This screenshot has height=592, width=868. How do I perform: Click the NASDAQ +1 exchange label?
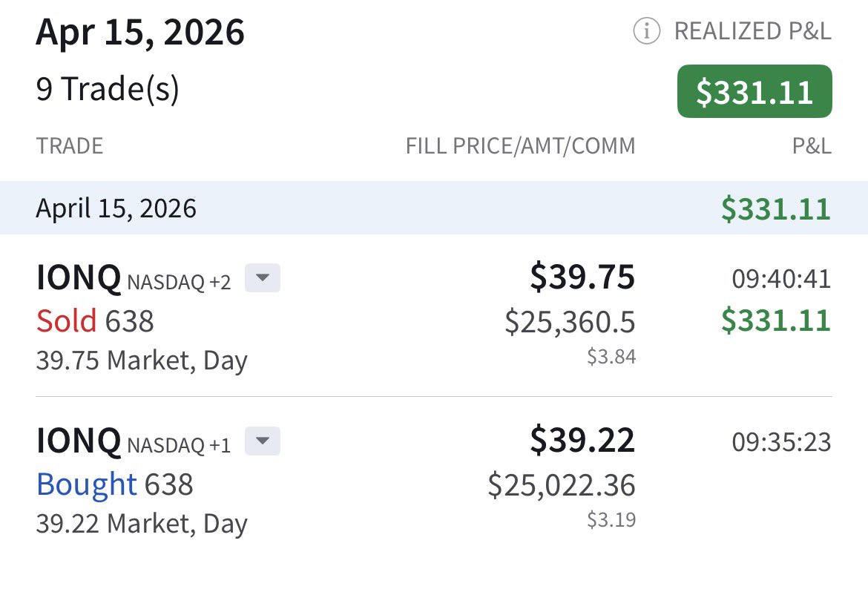tap(179, 445)
